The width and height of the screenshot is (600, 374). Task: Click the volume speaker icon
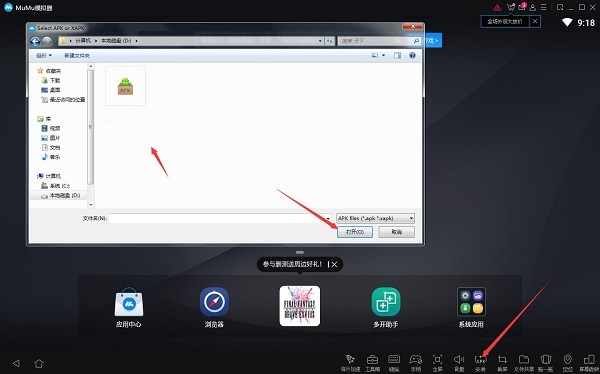(x=459, y=362)
